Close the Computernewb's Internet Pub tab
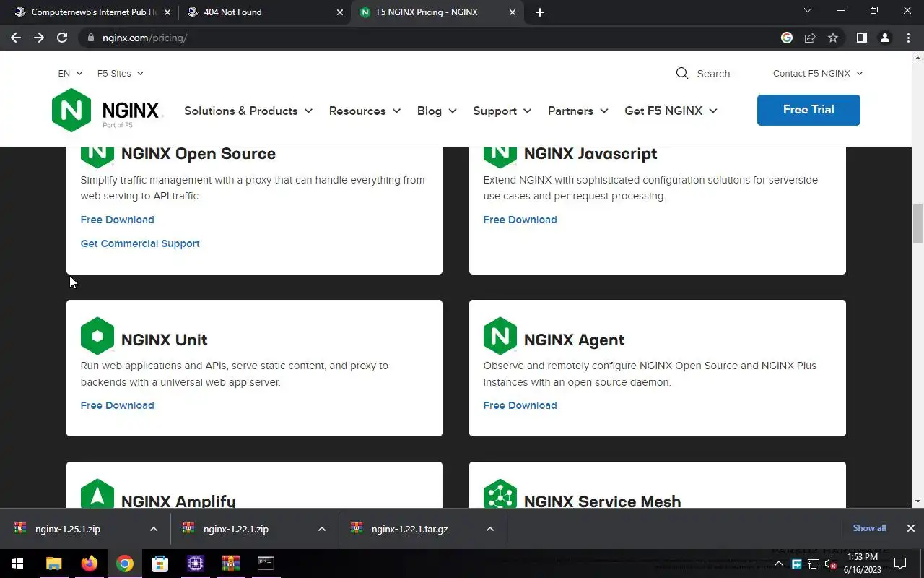Screen dimensions: 924x578 [x=167, y=12]
